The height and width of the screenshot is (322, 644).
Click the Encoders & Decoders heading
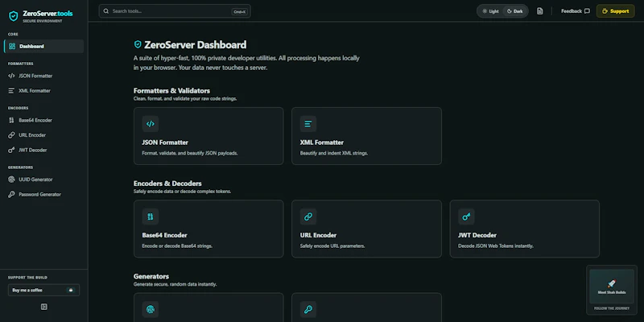click(x=167, y=184)
